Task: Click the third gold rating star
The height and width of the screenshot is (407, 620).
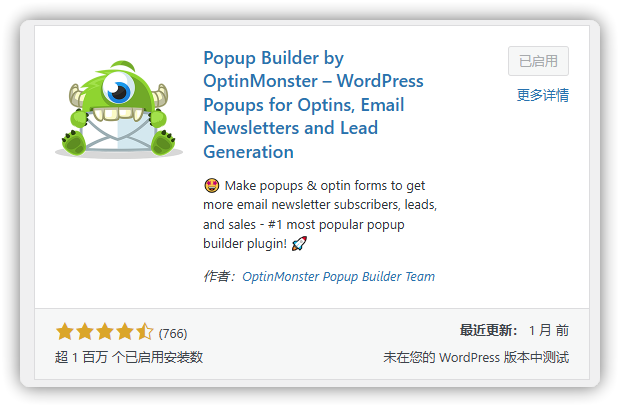Action: [104, 331]
